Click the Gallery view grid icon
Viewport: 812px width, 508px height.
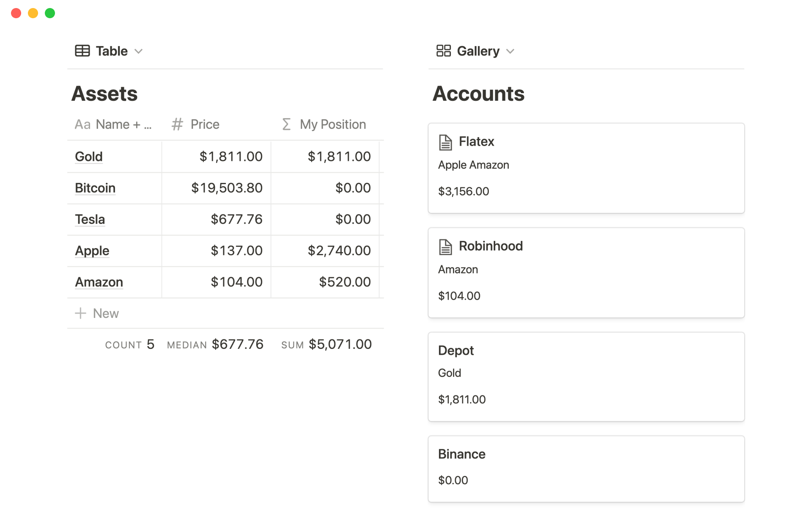(x=443, y=51)
